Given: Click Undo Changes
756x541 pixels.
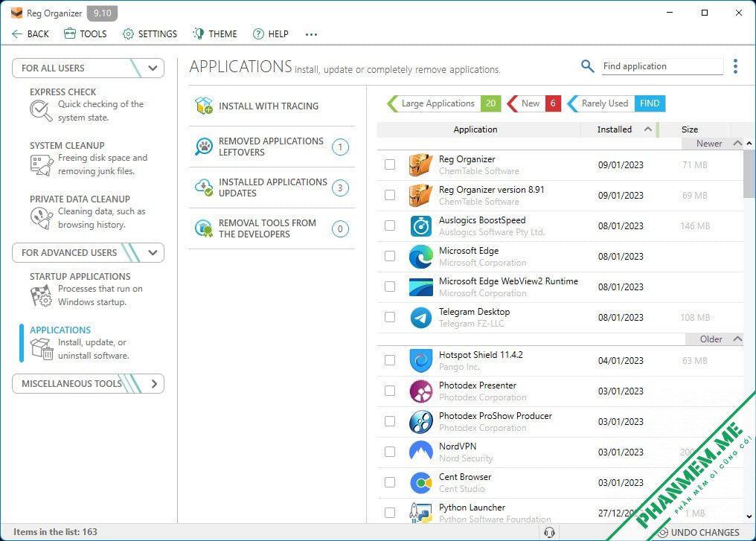Looking at the screenshot, I should [x=698, y=532].
